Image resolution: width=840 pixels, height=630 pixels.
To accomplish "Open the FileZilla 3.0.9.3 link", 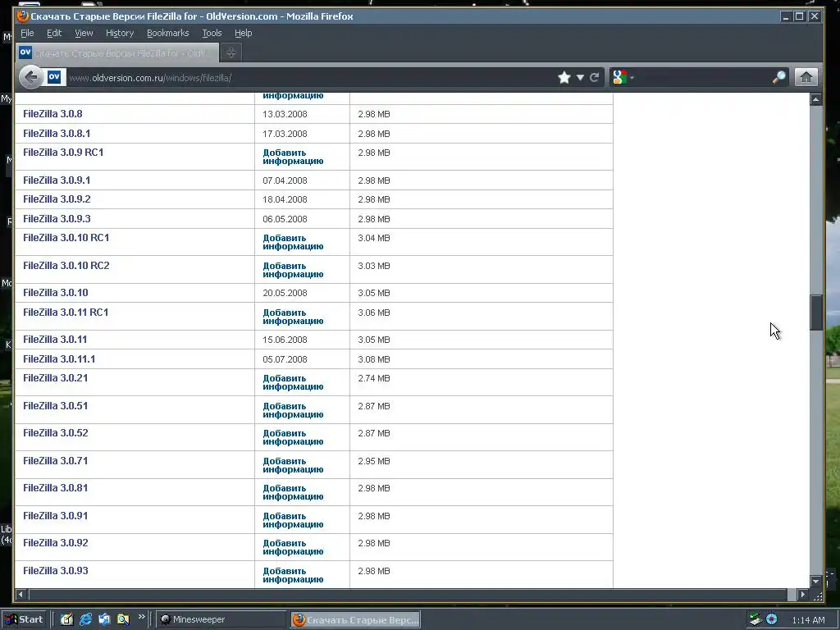I will [x=57, y=218].
